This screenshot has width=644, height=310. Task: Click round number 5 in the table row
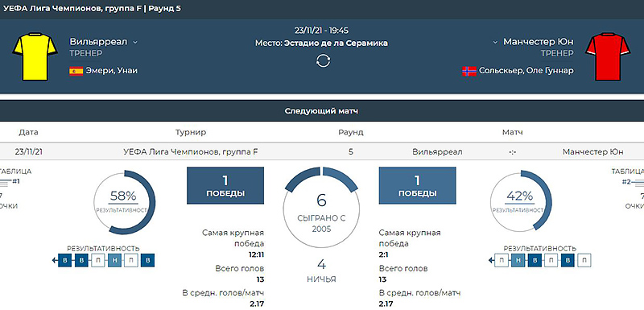(351, 152)
